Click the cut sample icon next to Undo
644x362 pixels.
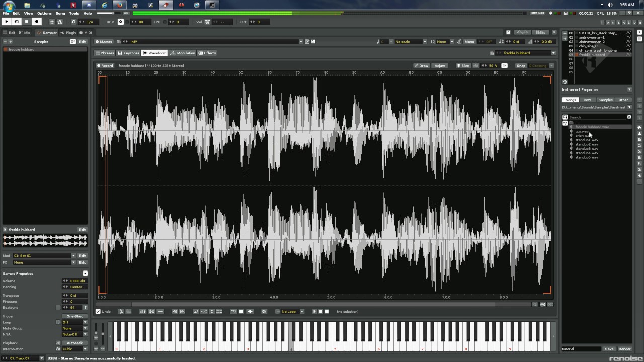[121, 311]
